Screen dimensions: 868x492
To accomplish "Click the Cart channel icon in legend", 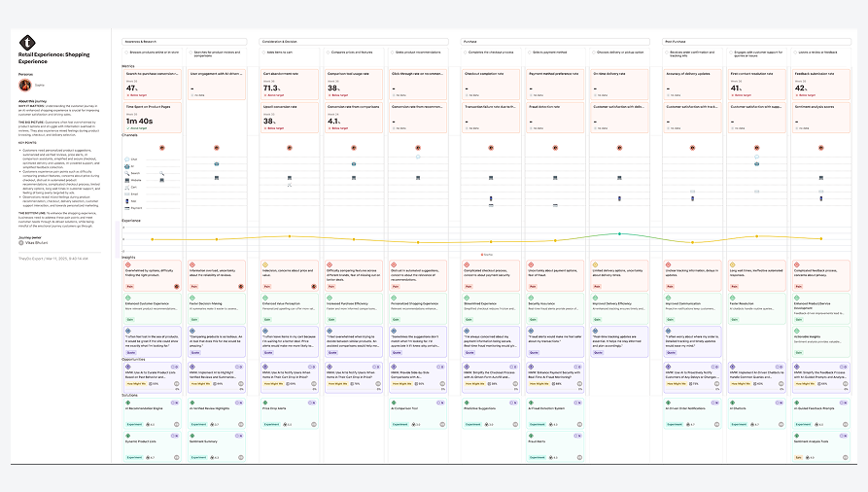I will 126,188.
